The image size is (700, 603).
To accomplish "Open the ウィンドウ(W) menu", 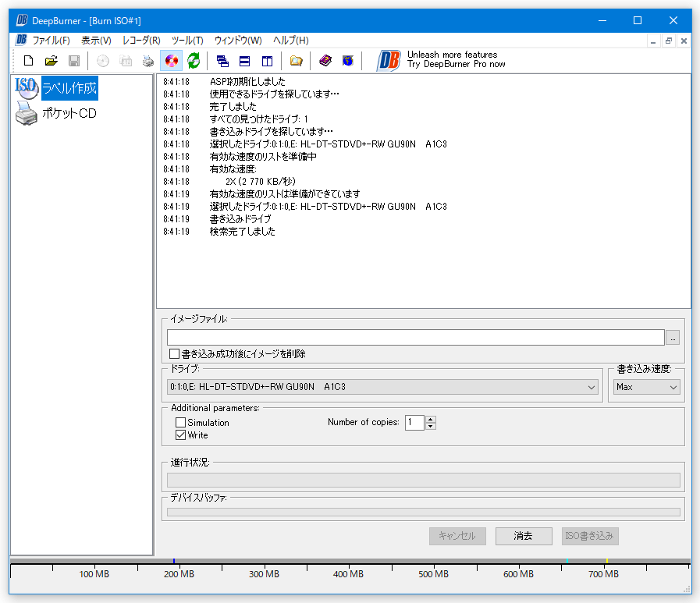I will (238, 40).
